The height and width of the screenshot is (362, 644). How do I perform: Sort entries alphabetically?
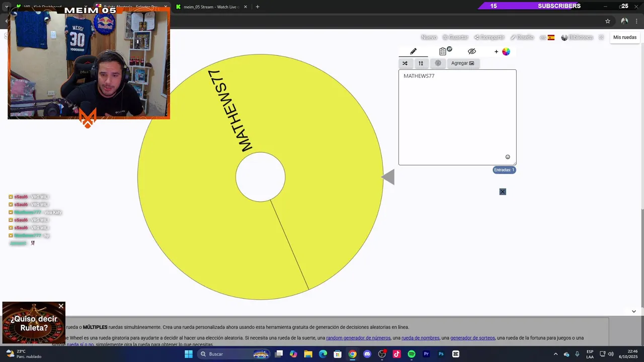click(421, 63)
